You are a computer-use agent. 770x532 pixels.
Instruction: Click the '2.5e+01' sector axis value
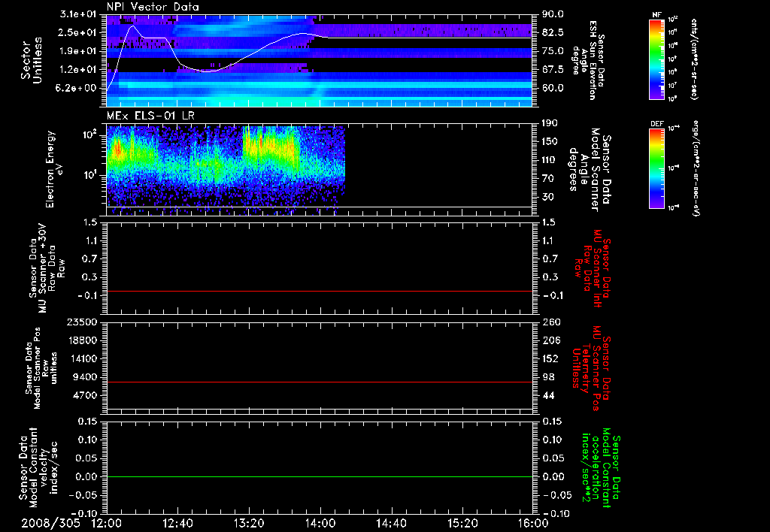pos(77,32)
